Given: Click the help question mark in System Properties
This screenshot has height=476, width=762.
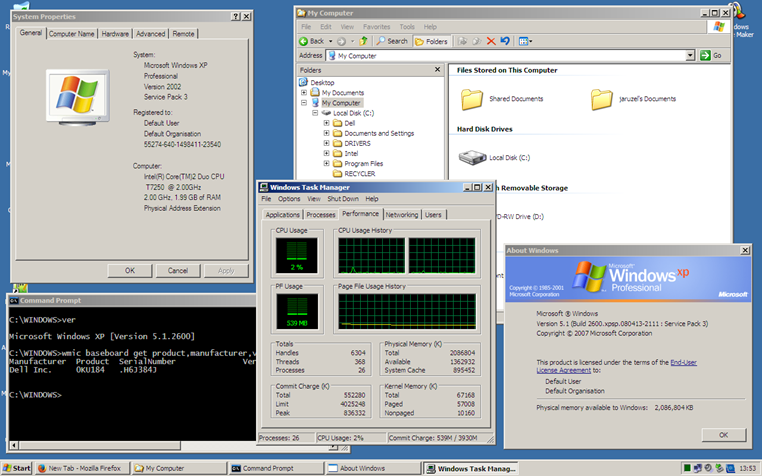Looking at the screenshot, I should click(236, 17).
